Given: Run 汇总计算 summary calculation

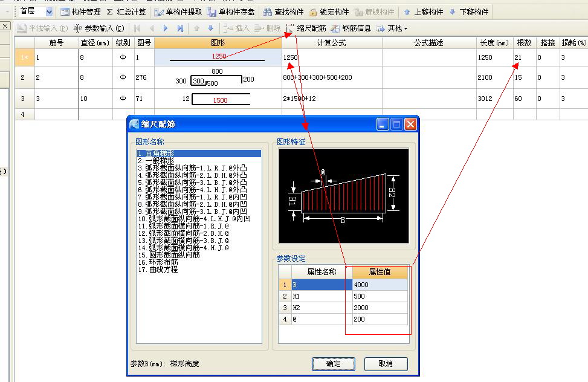Looking at the screenshot, I should pyautogui.click(x=126, y=12).
